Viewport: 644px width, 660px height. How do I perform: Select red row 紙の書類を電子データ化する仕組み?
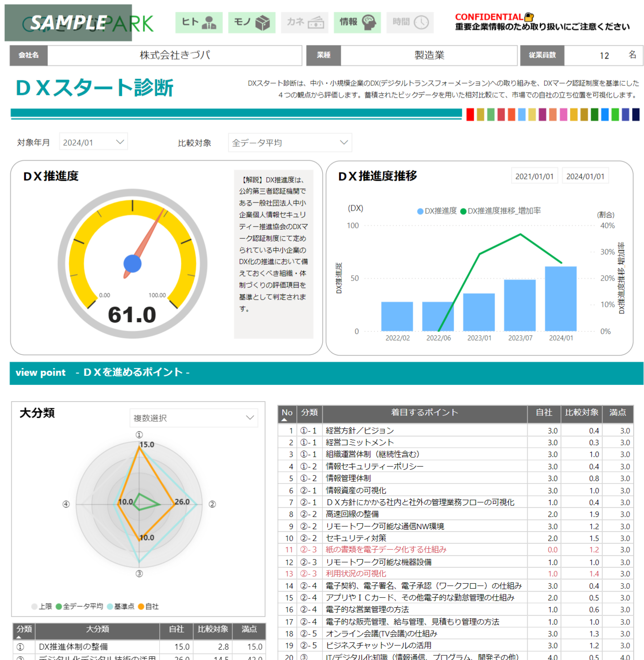456,550
